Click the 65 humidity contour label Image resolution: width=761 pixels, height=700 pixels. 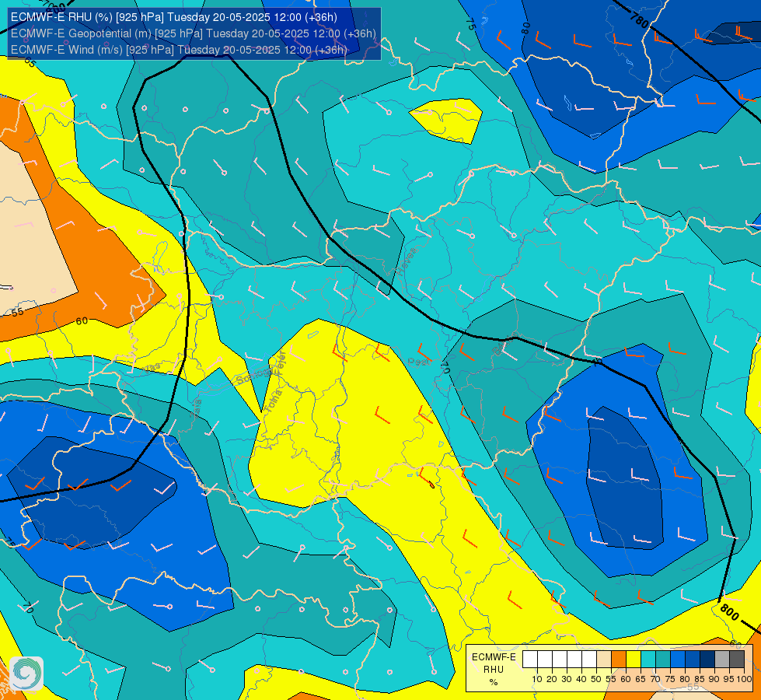[x=30, y=62]
